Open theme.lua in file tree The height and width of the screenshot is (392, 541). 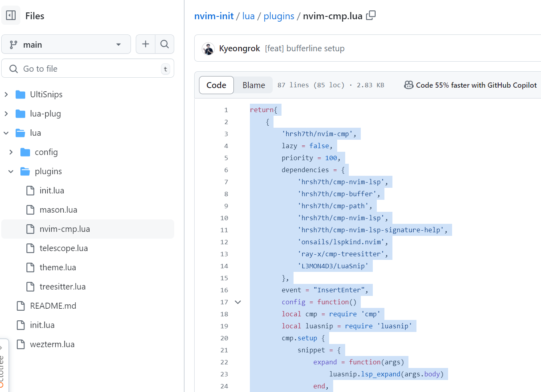(58, 267)
